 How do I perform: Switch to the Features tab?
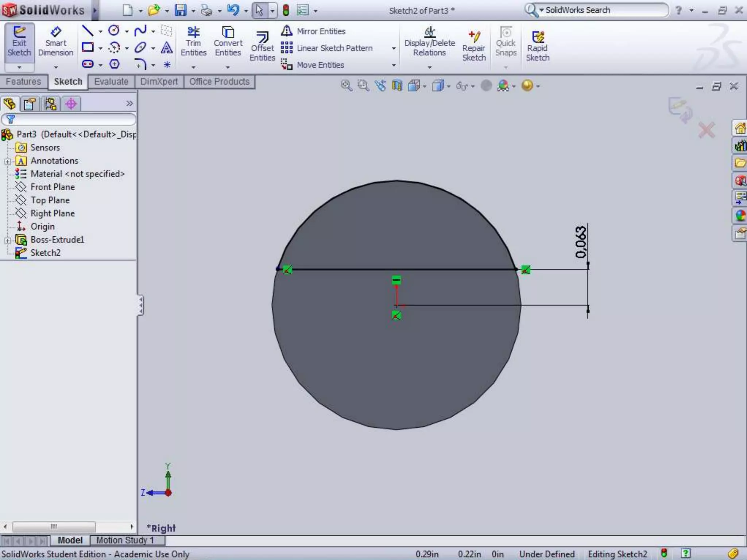(x=23, y=82)
